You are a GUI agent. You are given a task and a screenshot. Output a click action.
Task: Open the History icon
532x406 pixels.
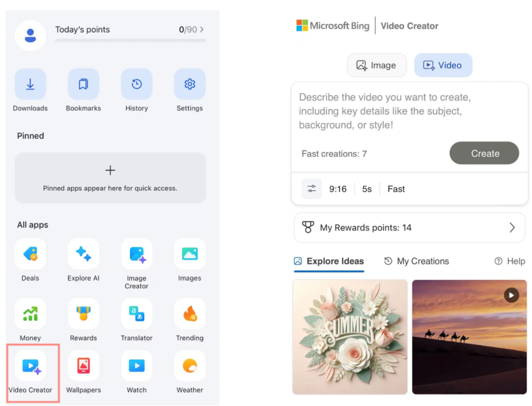point(137,84)
